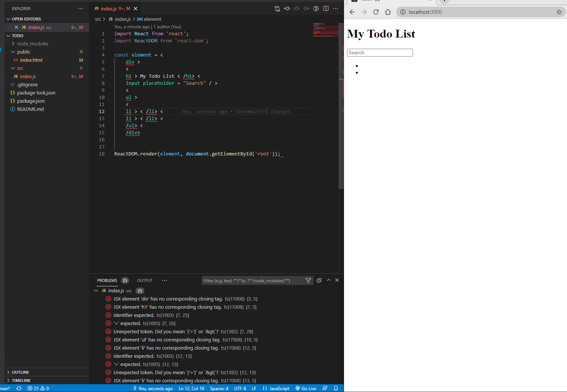Open additional panel views ellipsis
Viewport: 567px width, 392px height.
[x=165, y=280]
